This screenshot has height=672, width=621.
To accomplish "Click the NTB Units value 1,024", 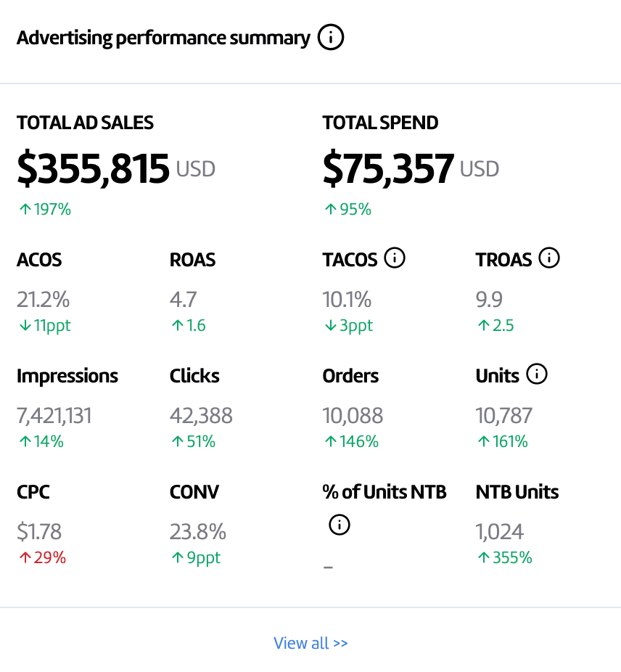I will point(498,531).
